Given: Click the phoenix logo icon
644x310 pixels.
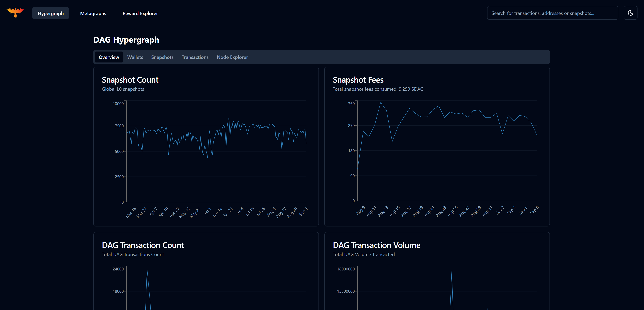Looking at the screenshot, I should click(15, 12).
